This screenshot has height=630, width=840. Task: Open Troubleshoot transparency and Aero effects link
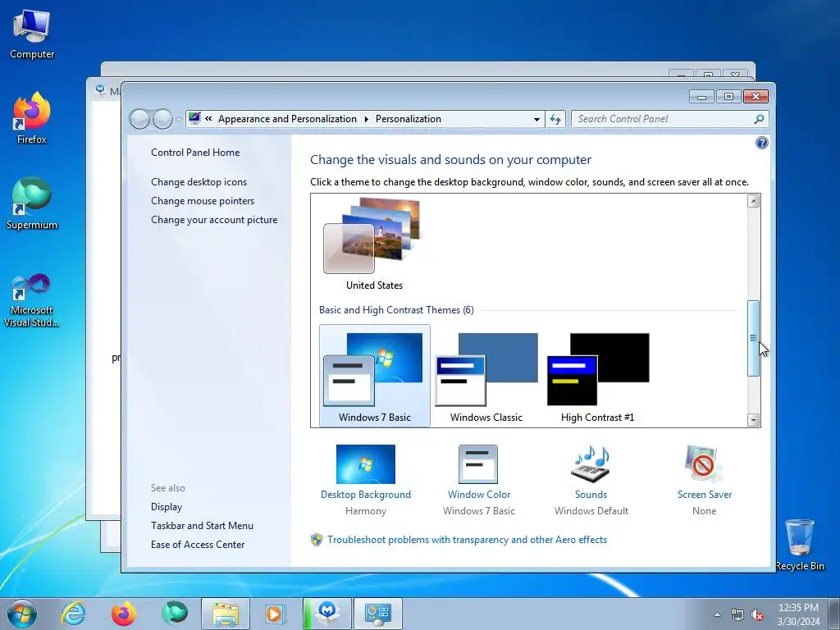tap(467, 540)
